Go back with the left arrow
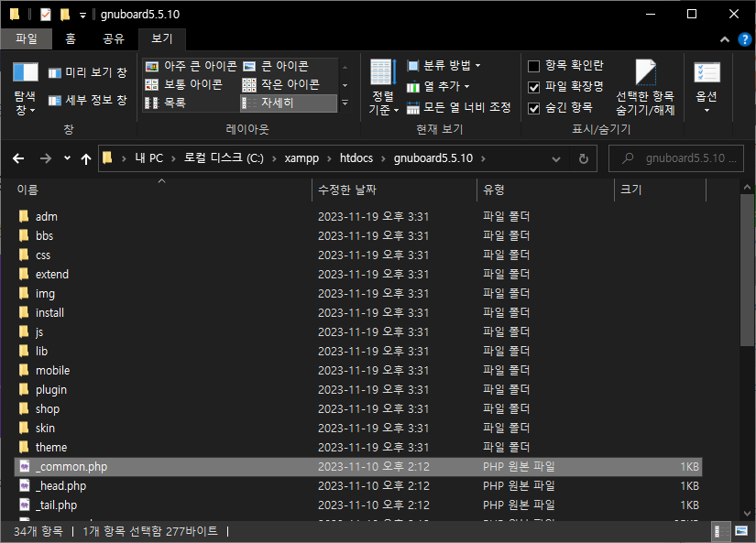The image size is (756, 543). 18,158
